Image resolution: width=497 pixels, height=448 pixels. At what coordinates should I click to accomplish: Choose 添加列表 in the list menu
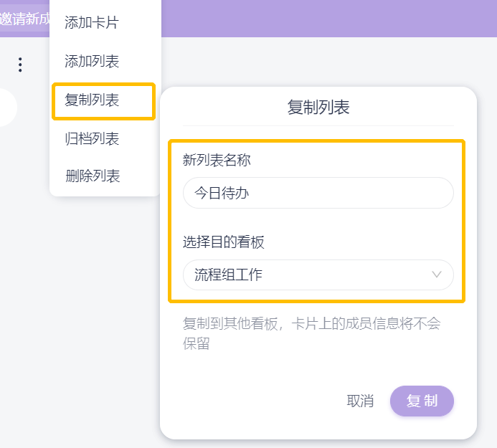click(92, 61)
